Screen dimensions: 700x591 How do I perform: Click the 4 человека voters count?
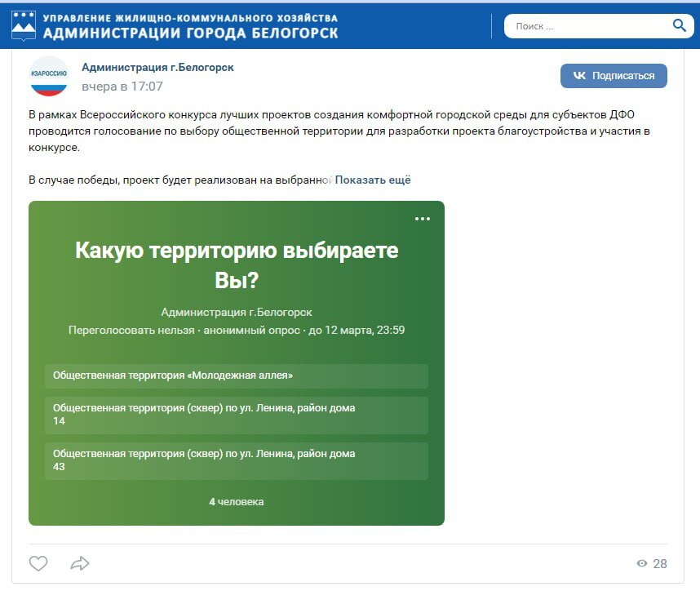237,502
